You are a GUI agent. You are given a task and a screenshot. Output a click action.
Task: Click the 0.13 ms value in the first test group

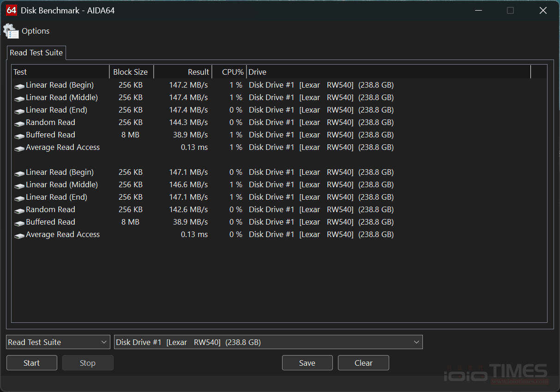point(194,147)
